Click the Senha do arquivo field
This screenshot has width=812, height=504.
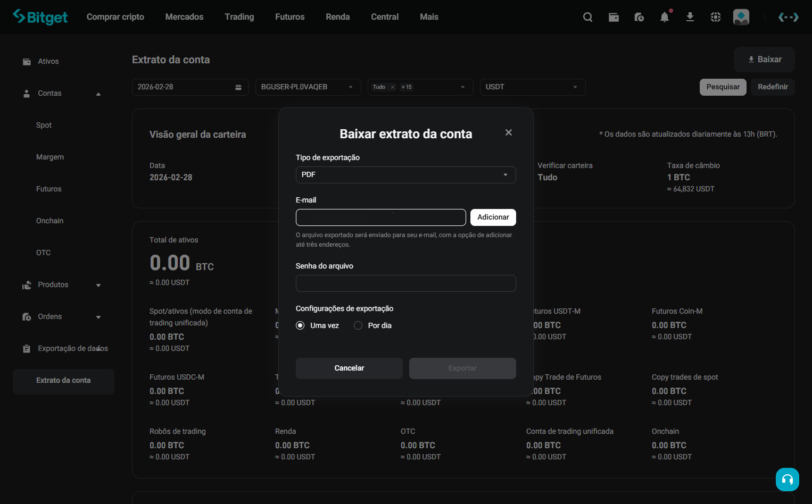(x=406, y=283)
